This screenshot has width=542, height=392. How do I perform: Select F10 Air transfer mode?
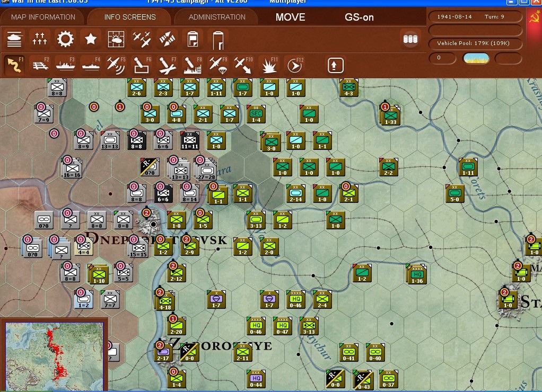(x=243, y=65)
